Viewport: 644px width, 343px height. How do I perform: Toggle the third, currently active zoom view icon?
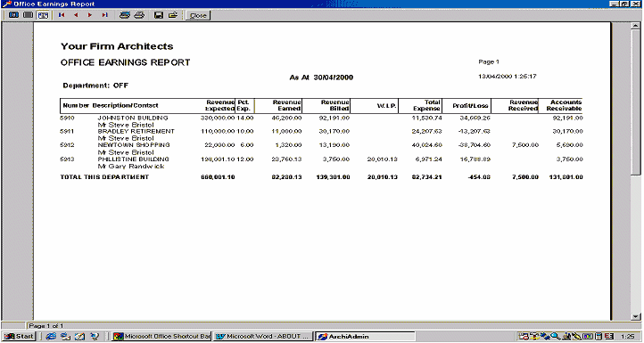coord(43,15)
